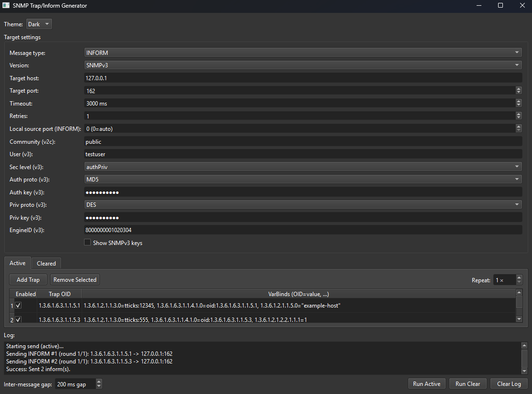Open the Priv proto dropdown showing DES
The image size is (532, 394).
tap(303, 204)
